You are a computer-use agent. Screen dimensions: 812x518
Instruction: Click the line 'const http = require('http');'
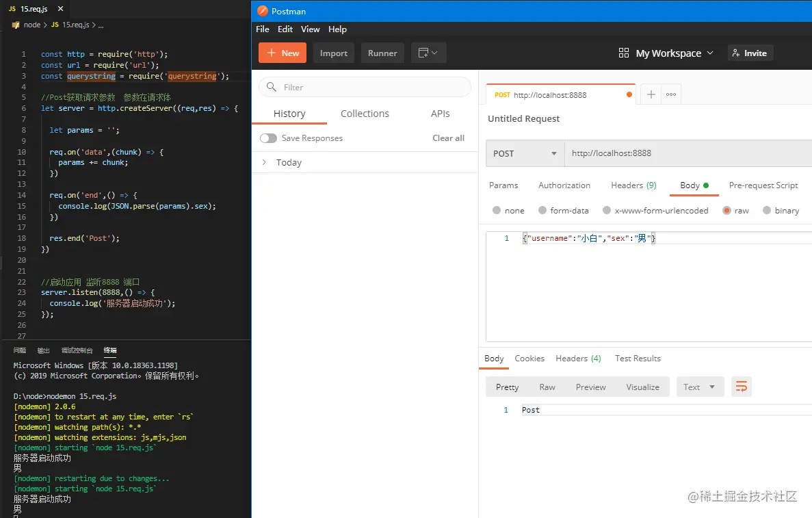104,54
